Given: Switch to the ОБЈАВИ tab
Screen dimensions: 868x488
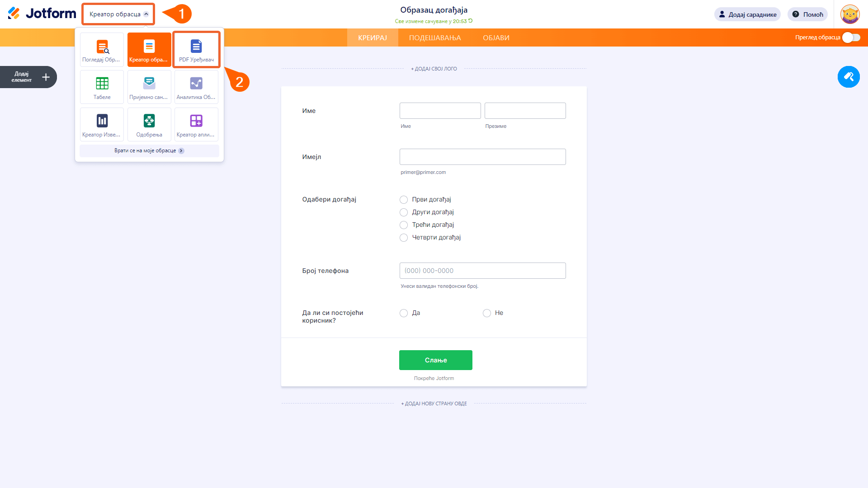Looking at the screenshot, I should pyautogui.click(x=496, y=38).
